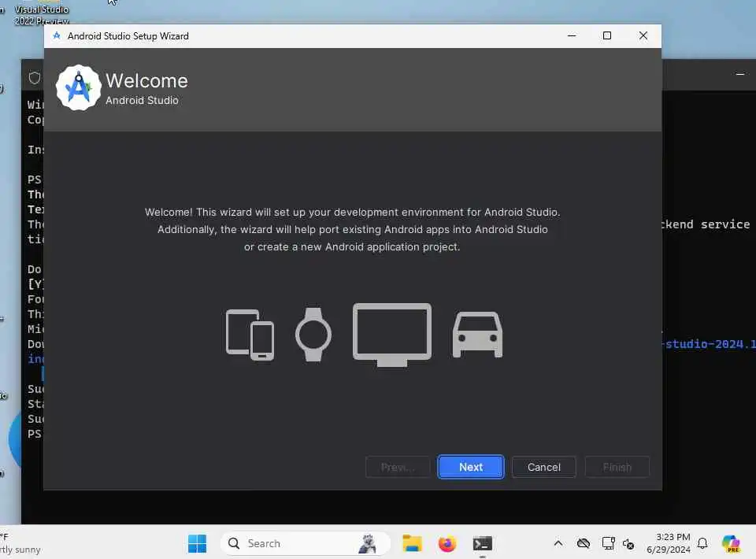Click the search highlight image in Search box
The image size is (756, 559).
pos(368,543)
